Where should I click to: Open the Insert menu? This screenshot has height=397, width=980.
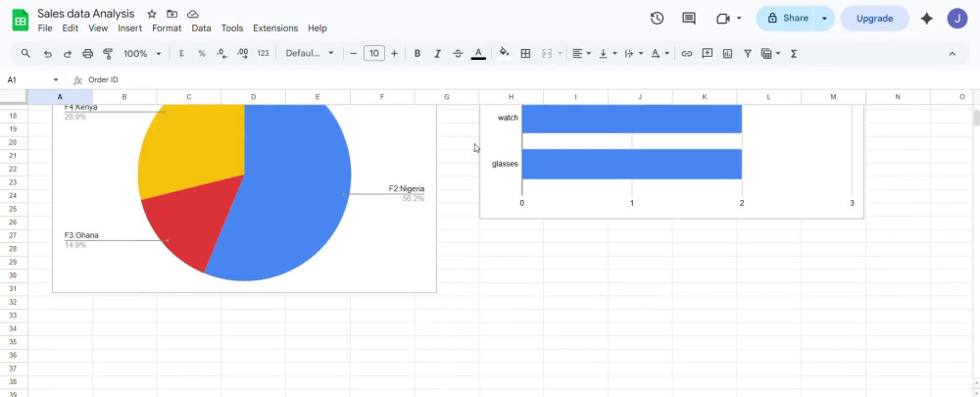(x=129, y=28)
